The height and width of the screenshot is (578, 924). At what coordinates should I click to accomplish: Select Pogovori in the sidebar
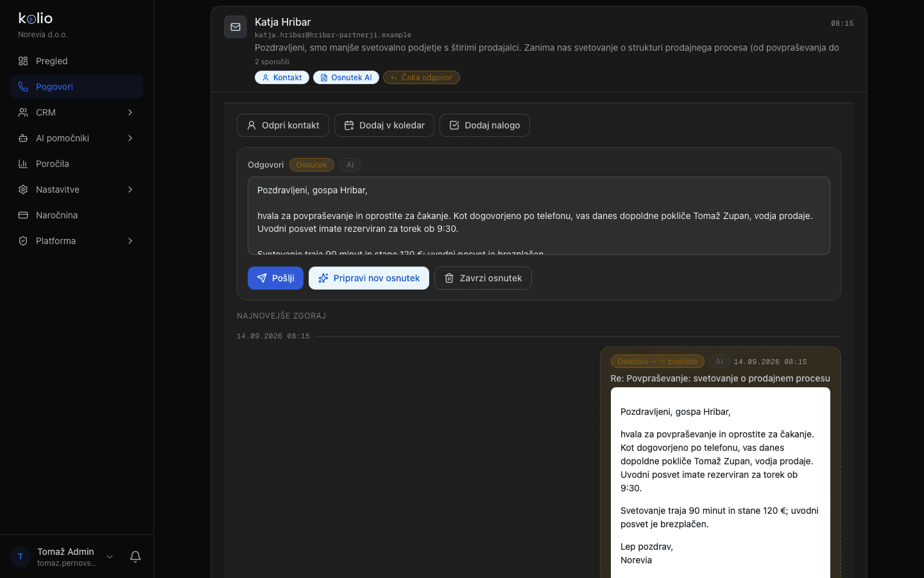click(76, 87)
